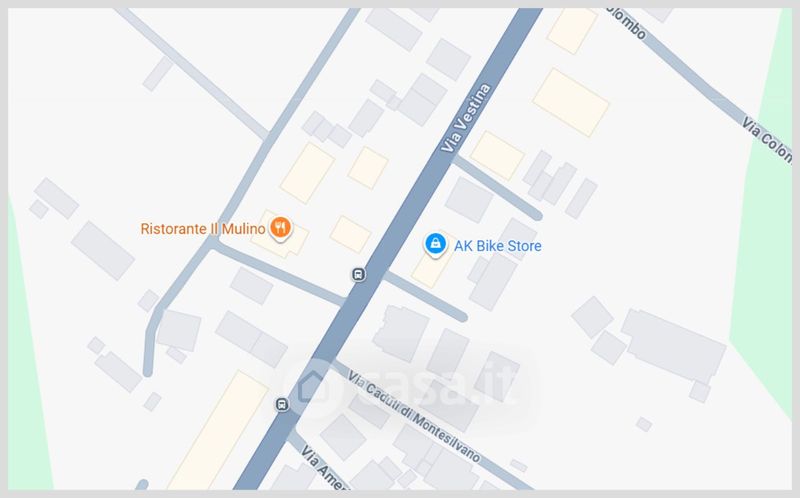Select the partial 'lombo' street label at top
This screenshot has width=800, height=498.
pyautogui.click(x=628, y=23)
